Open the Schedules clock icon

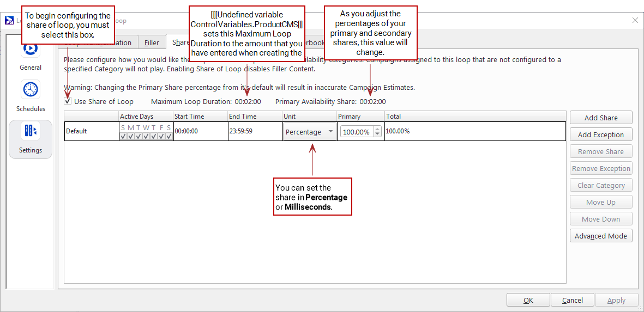click(x=31, y=90)
